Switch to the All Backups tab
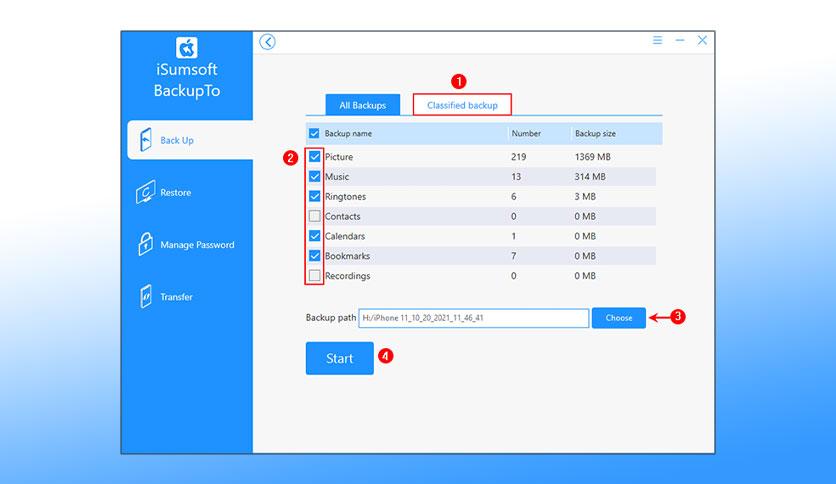Viewport: 836px width, 484px height. tap(363, 105)
